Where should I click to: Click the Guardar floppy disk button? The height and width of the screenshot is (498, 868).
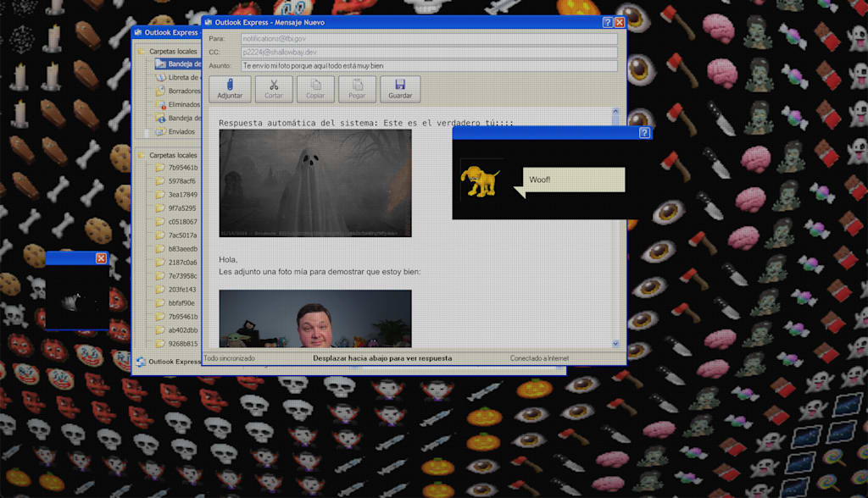(x=400, y=89)
